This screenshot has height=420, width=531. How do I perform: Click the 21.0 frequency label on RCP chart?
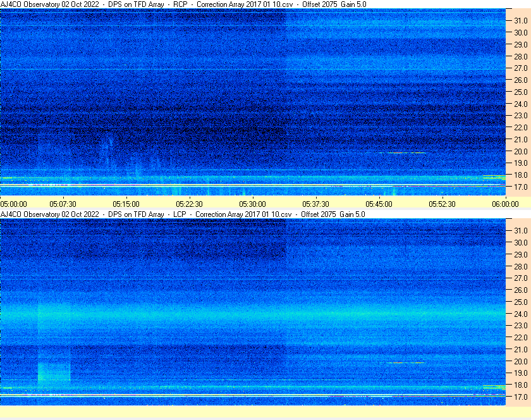pos(521,140)
